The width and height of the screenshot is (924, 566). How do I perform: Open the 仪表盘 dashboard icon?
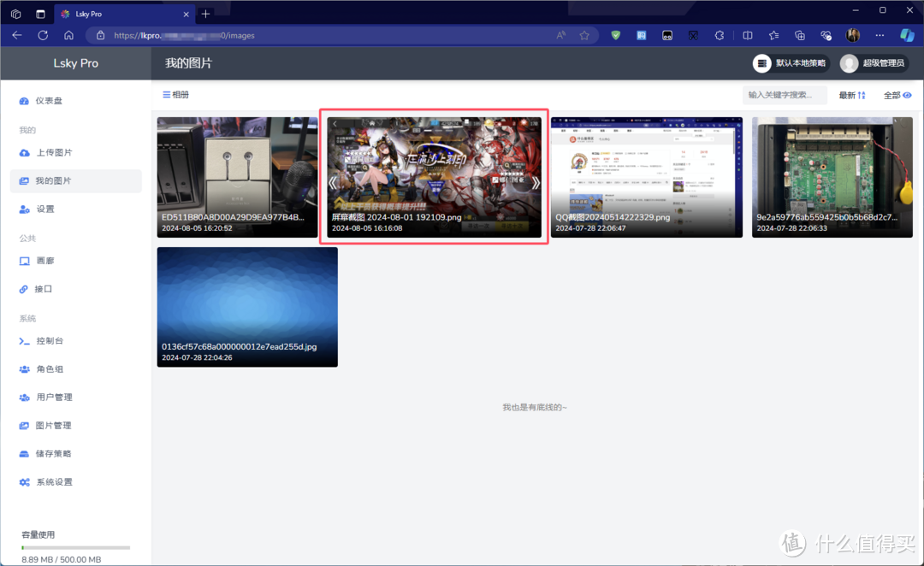coord(24,101)
